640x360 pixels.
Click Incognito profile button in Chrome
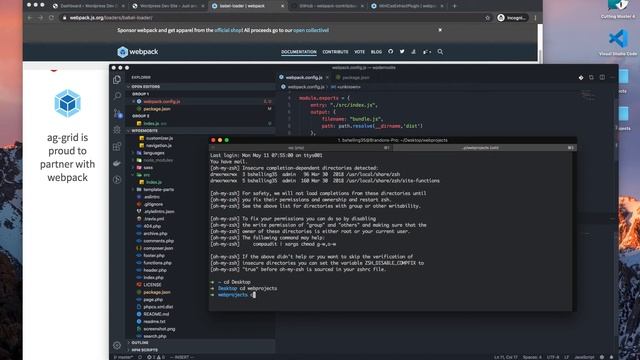click(512, 18)
